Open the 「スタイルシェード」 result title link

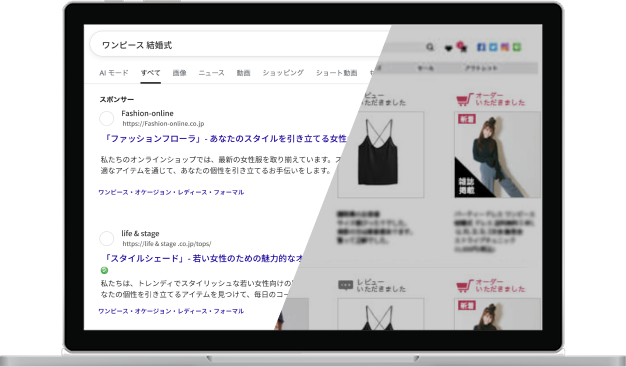[203, 258]
